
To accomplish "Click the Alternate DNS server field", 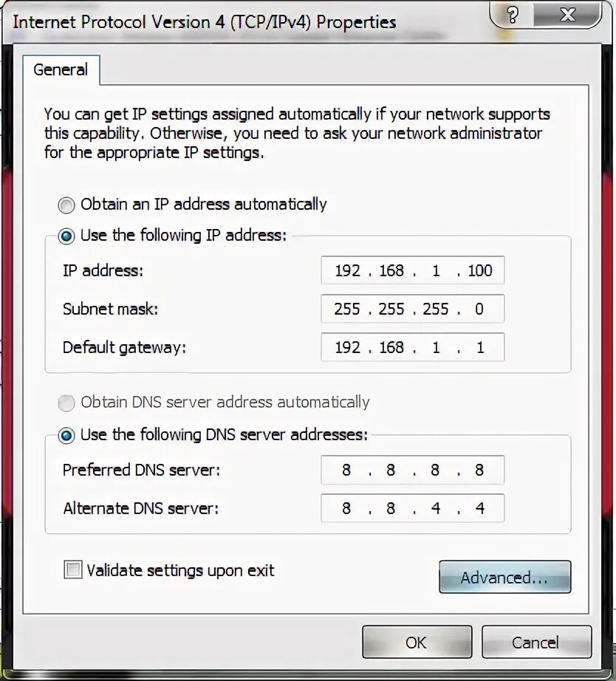I will pos(413,507).
